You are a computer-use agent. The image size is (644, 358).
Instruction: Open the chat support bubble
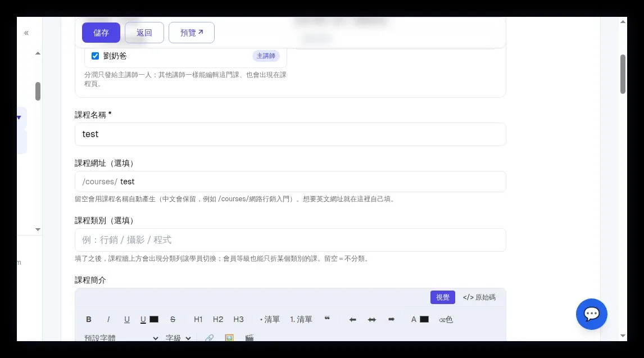591,314
